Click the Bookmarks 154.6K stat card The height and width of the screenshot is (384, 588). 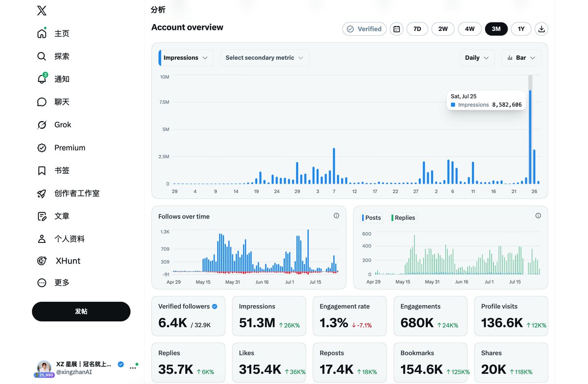pos(430,363)
